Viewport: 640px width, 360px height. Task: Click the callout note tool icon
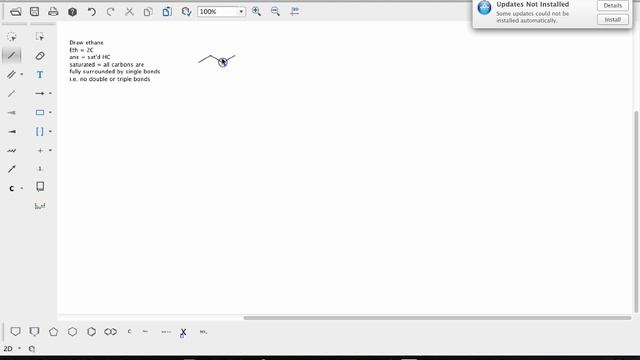point(40,187)
